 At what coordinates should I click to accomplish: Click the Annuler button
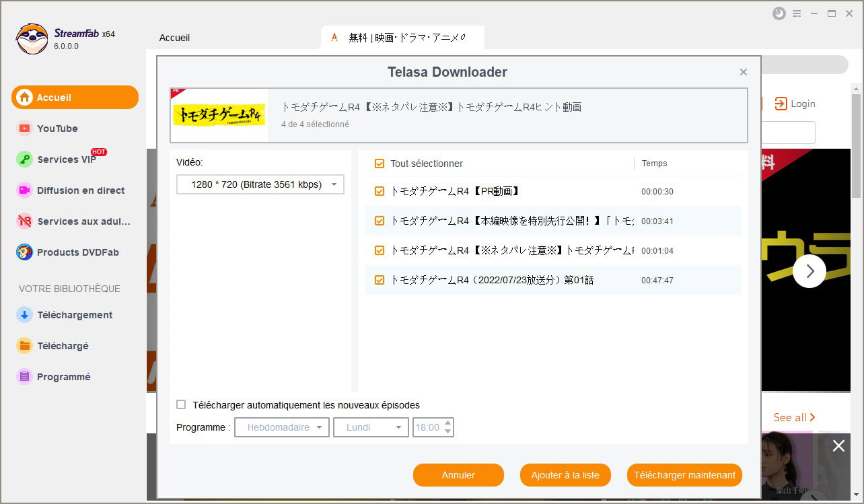click(x=458, y=475)
